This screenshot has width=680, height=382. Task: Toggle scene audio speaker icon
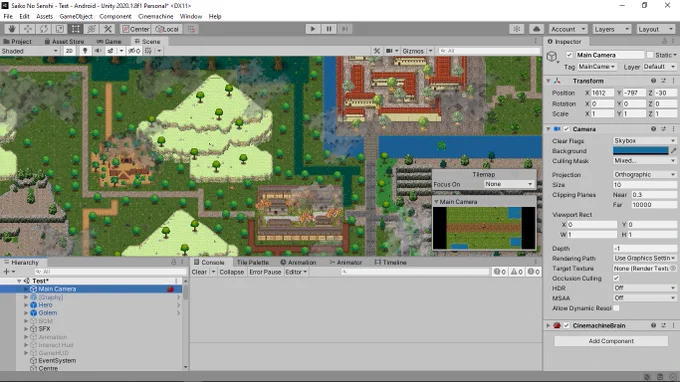(98, 51)
